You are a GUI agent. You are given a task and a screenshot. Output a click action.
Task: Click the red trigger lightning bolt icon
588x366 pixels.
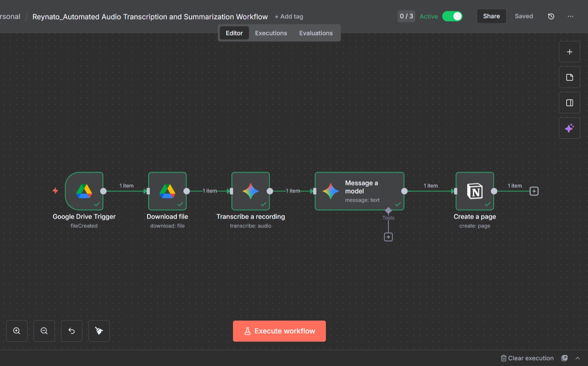click(55, 191)
